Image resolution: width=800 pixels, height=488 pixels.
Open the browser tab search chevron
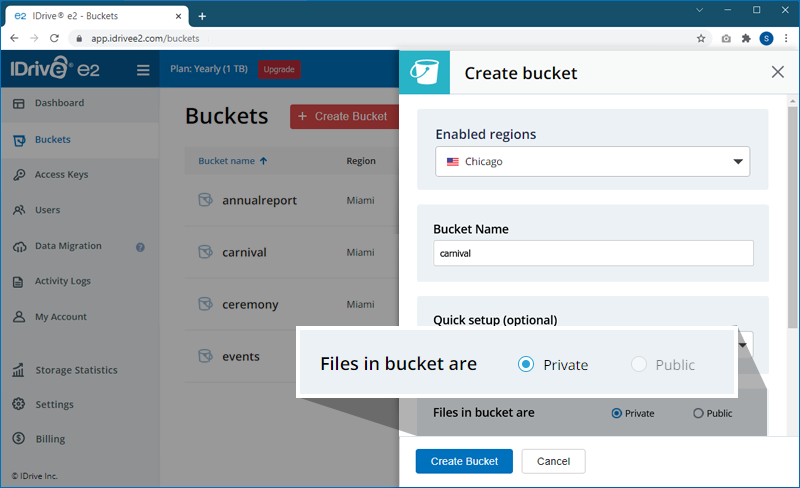point(699,10)
